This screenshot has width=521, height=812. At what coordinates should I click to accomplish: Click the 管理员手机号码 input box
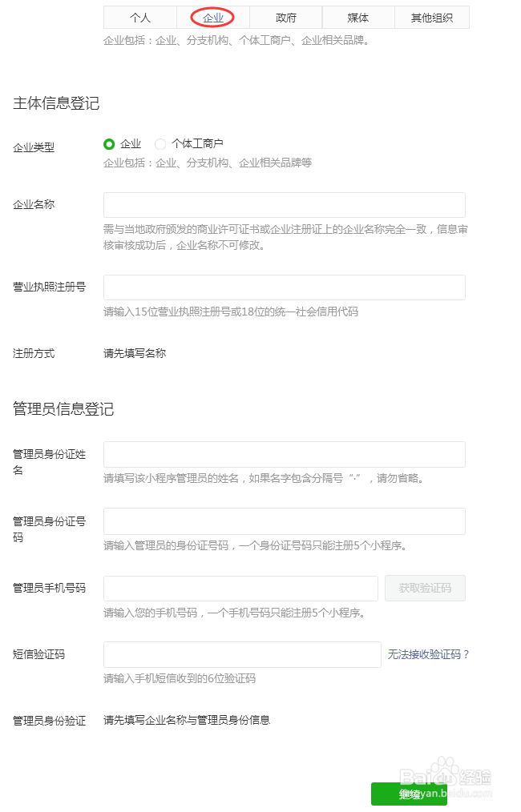240,588
